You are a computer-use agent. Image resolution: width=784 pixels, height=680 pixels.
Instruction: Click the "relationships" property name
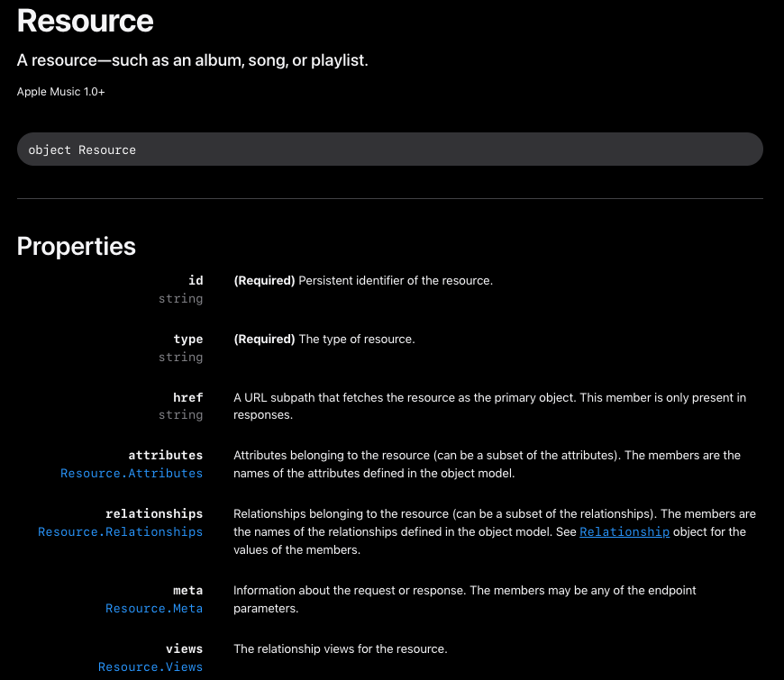tap(154, 513)
